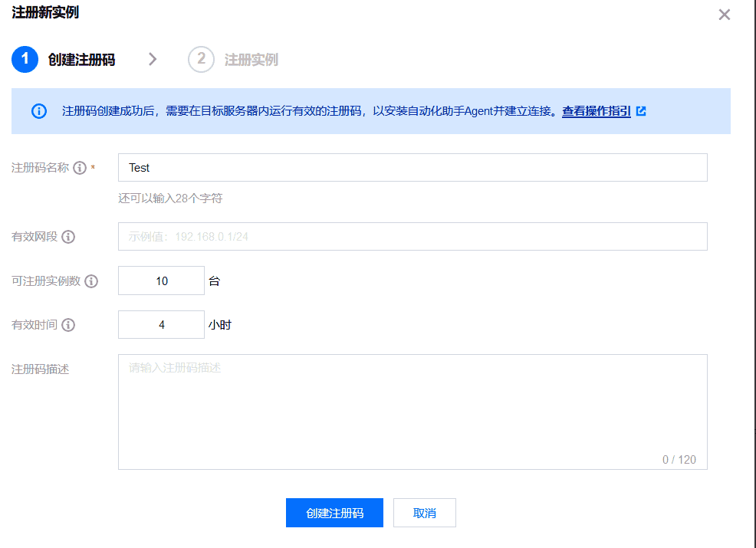756x548 pixels.
Task: Click the info icon in the blue notice banner
Action: 39,111
